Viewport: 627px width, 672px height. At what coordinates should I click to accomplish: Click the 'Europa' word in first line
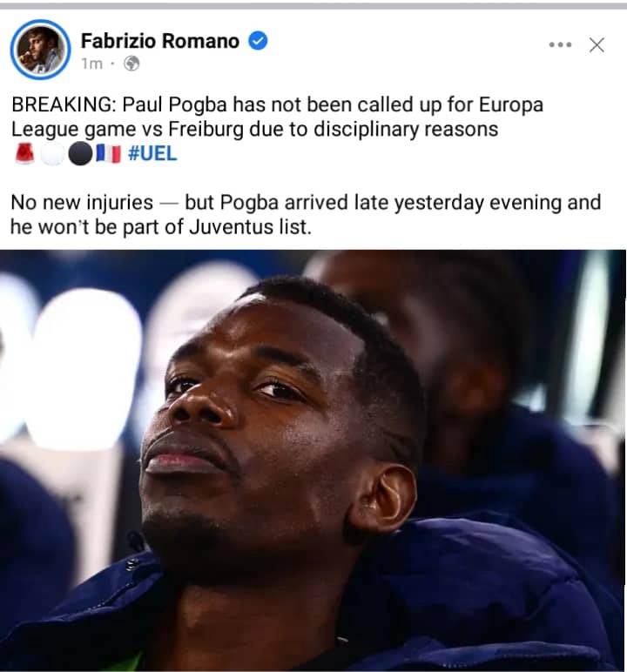pos(511,105)
